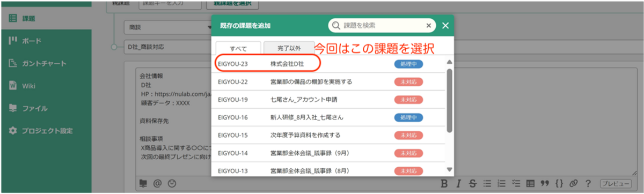Select issue EIGYOU-14 営業部全体会議_議事録(9月)
This screenshot has height=194, width=644.
(x=329, y=153)
